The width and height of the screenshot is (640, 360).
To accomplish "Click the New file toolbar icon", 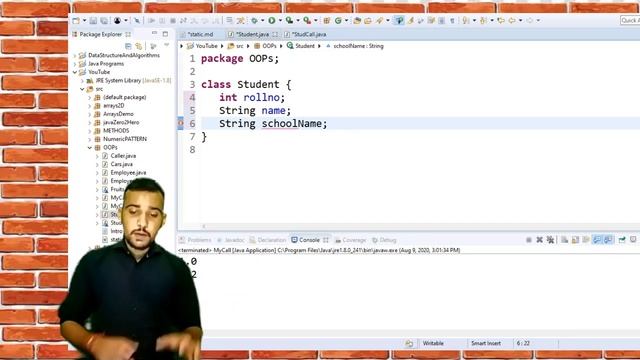I will pyautogui.click(x=76, y=20).
